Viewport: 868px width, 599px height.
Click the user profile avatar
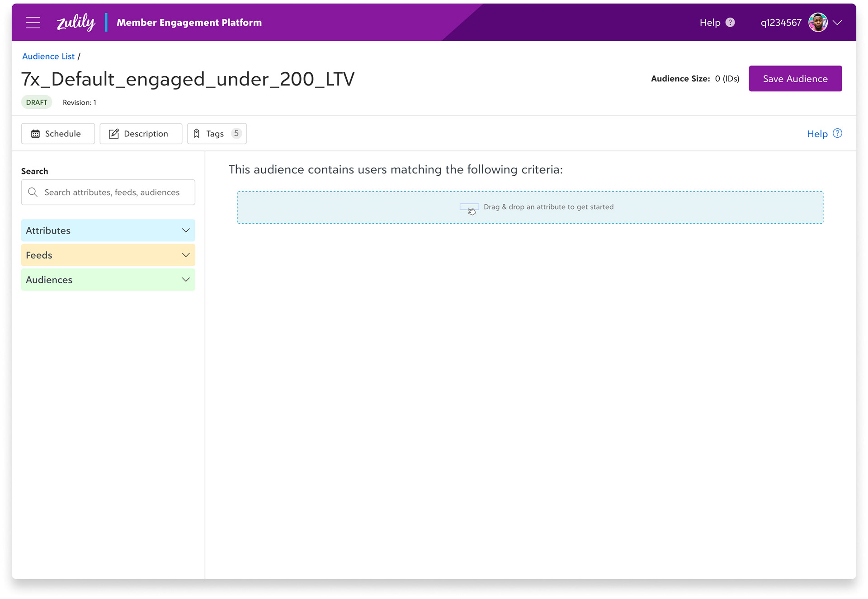tap(817, 23)
